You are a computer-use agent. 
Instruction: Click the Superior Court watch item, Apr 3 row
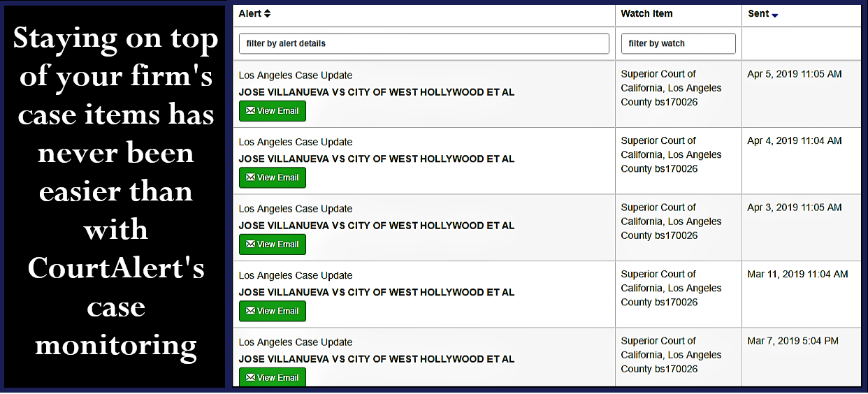point(672,221)
